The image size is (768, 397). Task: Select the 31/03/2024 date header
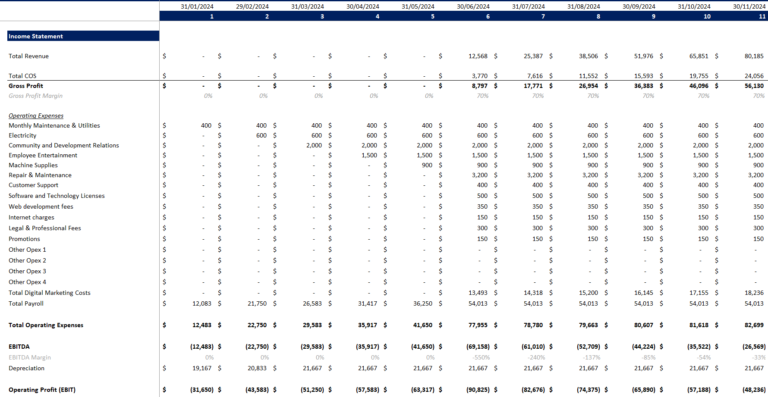(x=308, y=7)
